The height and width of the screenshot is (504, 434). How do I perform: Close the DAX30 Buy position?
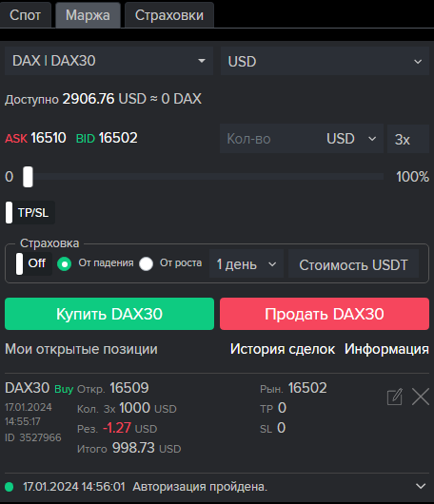tap(421, 397)
